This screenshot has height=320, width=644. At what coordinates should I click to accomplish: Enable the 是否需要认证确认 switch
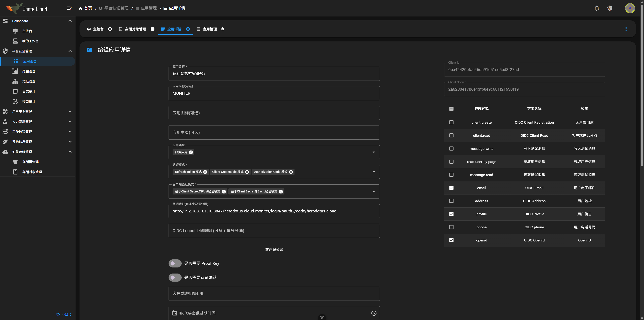tap(175, 278)
